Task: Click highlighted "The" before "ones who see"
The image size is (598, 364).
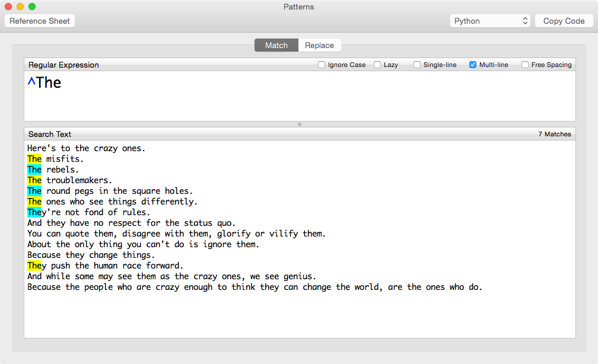Action: (34, 202)
